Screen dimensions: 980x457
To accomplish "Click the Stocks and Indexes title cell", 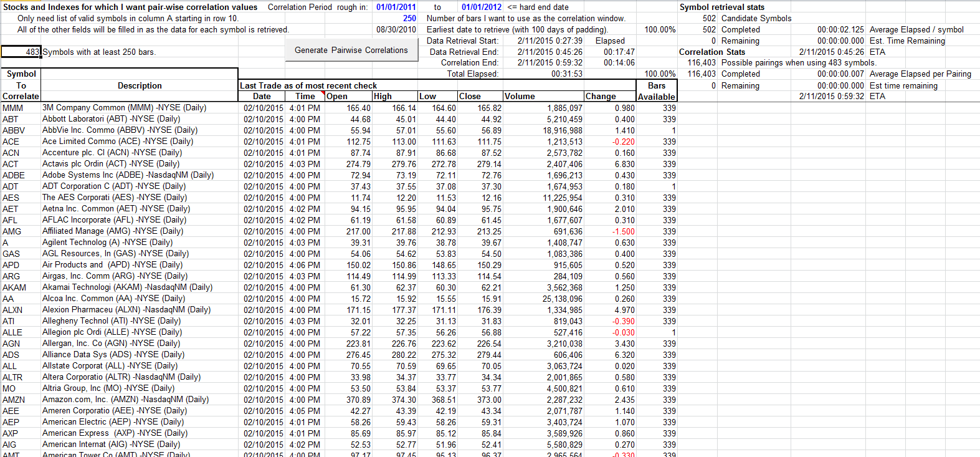I will pyautogui.click(x=130, y=7).
